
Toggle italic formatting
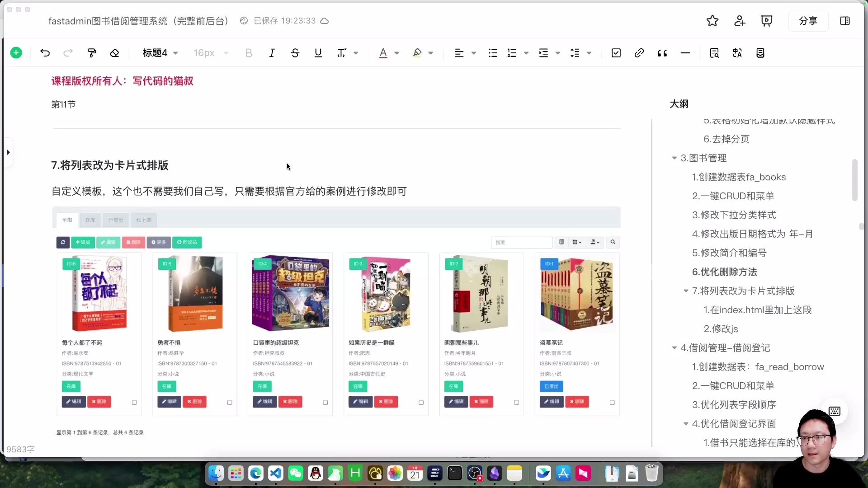point(272,53)
